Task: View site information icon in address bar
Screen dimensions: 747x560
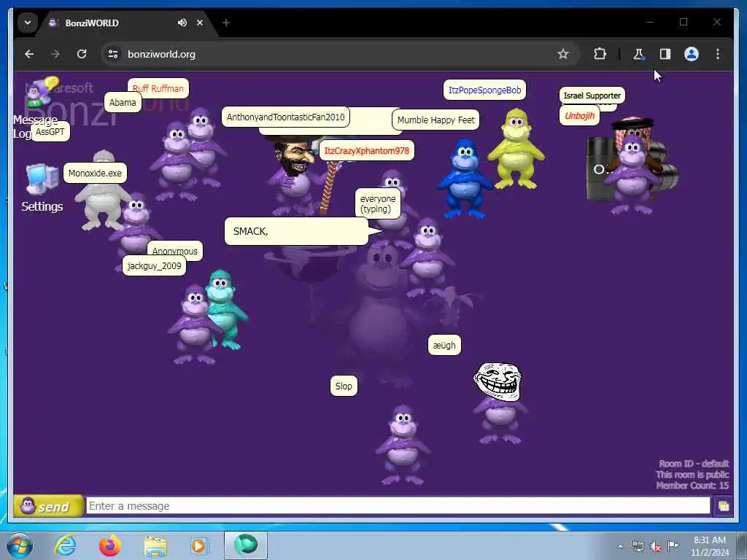Action: 113,54
